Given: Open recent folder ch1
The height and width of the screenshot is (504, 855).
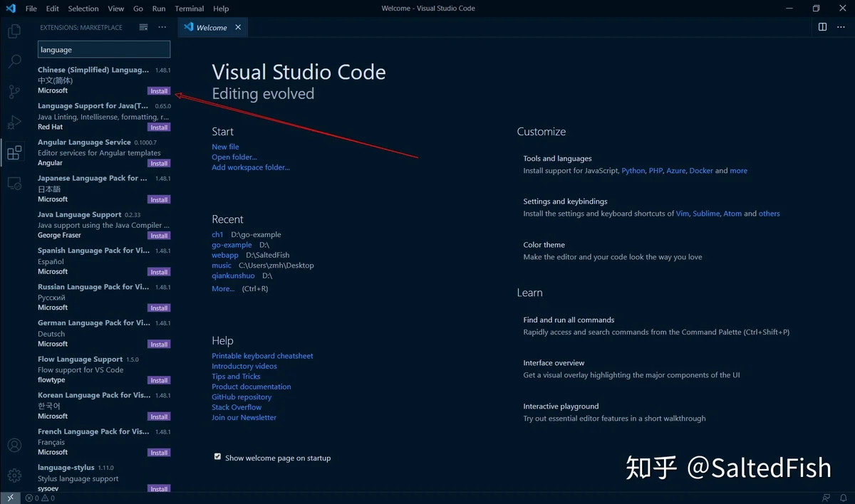Looking at the screenshot, I should click(217, 234).
